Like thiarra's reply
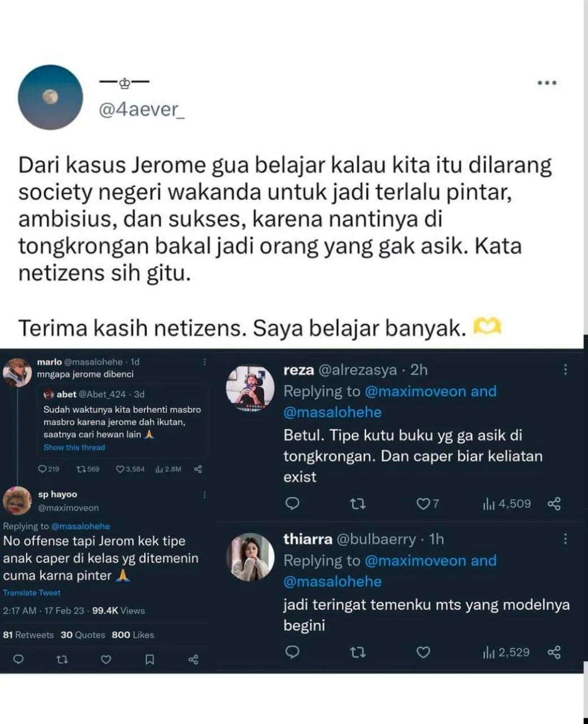Screen dimensions: 588x724 423,652
